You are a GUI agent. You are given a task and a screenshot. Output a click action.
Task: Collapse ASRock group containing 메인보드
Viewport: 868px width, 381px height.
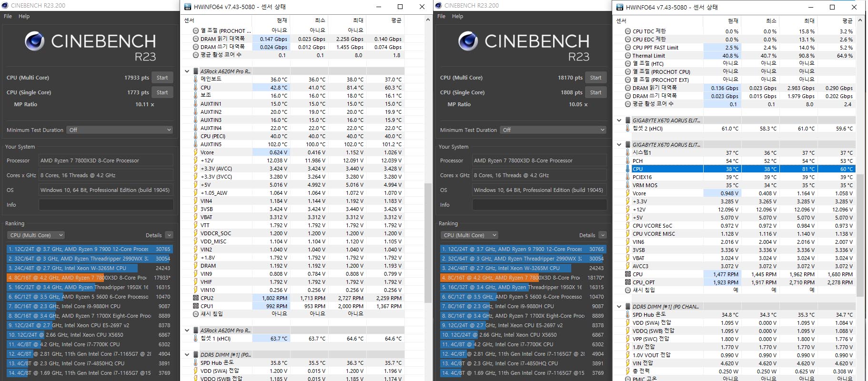(x=187, y=71)
